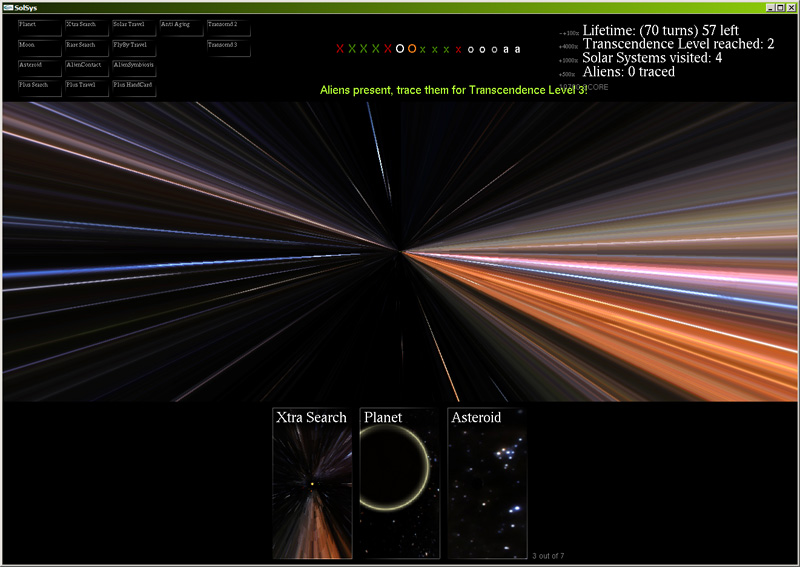Click the Rare Search mini card

coord(86,48)
